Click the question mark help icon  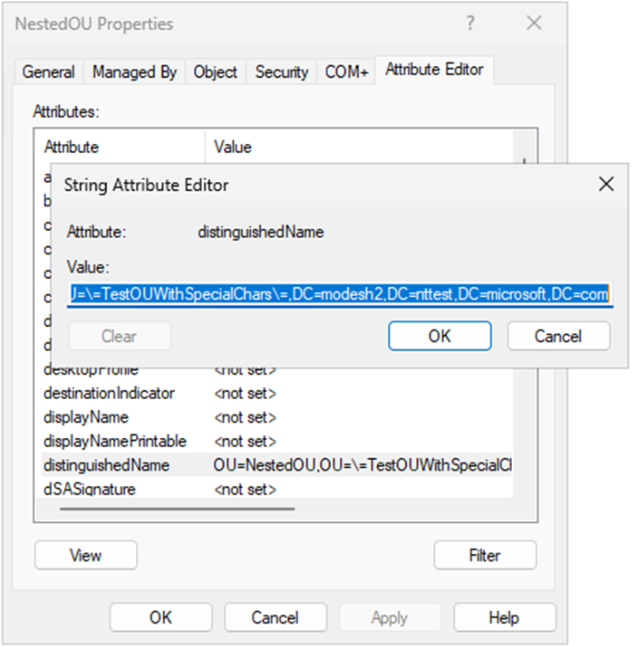point(470,23)
